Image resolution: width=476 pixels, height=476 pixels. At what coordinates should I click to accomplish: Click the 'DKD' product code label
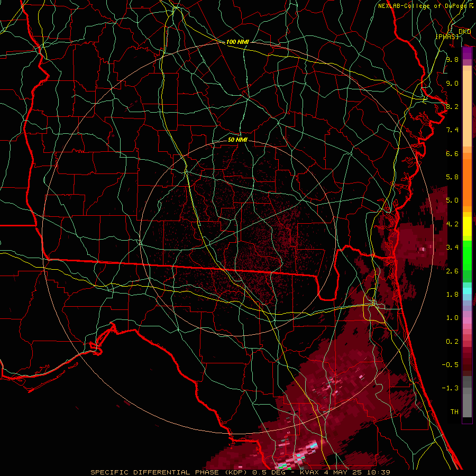(465, 32)
